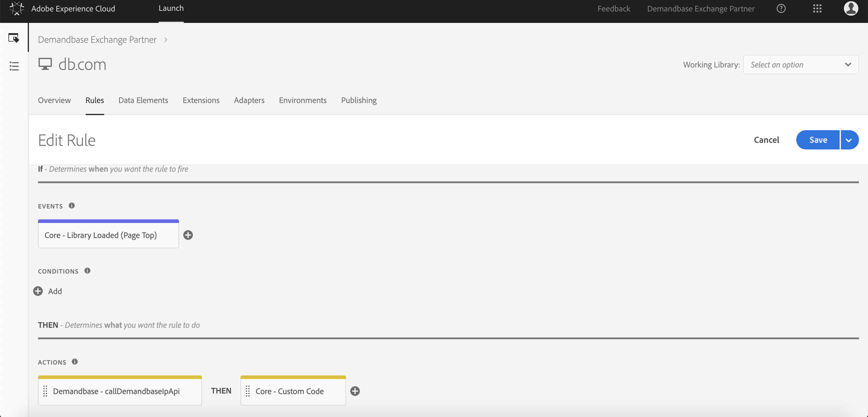The height and width of the screenshot is (417, 868).
Task: Switch to the Overview tab
Action: (54, 100)
